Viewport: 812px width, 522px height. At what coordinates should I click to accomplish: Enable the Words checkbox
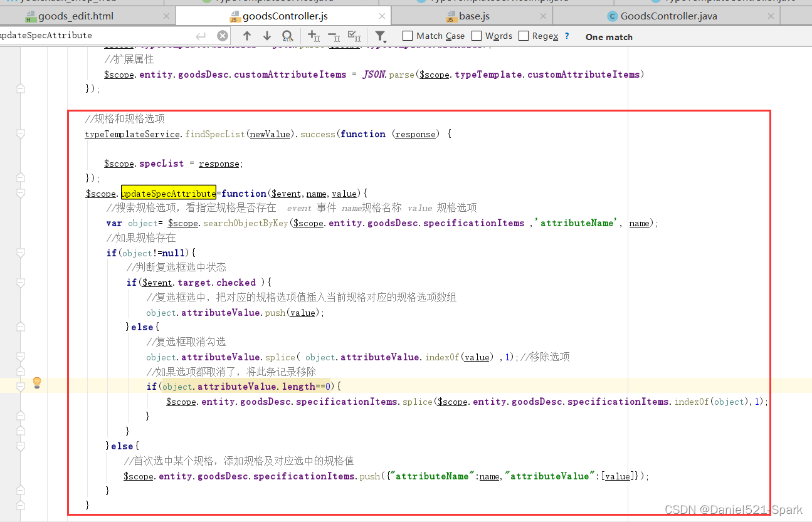pos(477,36)
